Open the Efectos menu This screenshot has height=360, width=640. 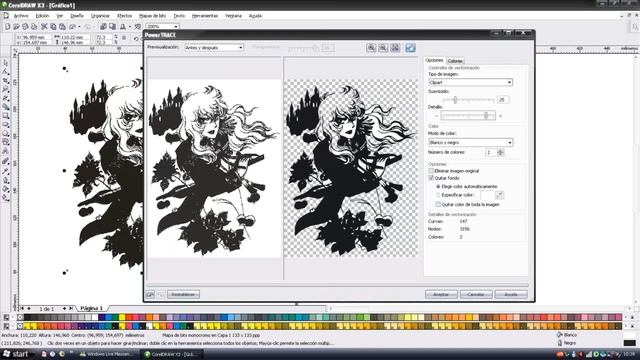[124, 16]
